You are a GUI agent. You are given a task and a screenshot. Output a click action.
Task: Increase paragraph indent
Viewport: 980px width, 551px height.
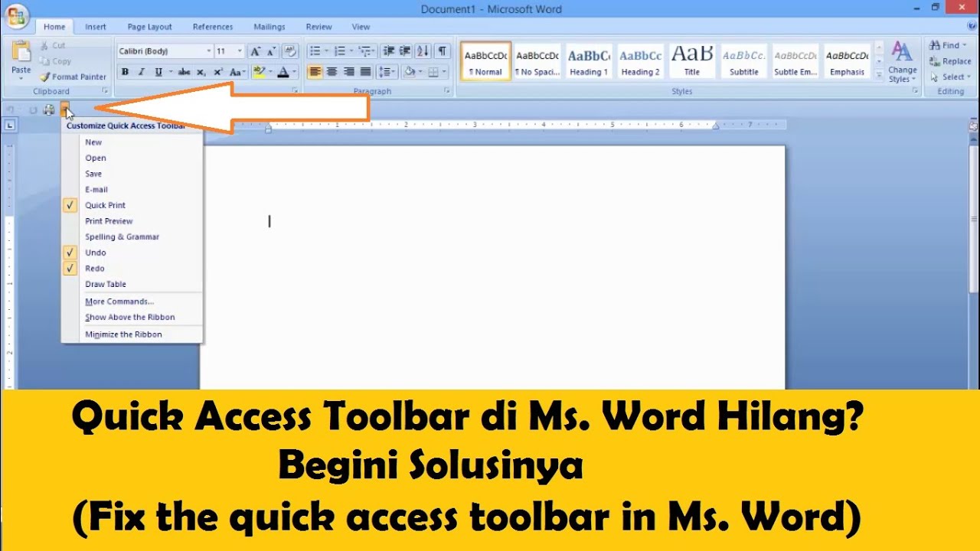[406, 51]
